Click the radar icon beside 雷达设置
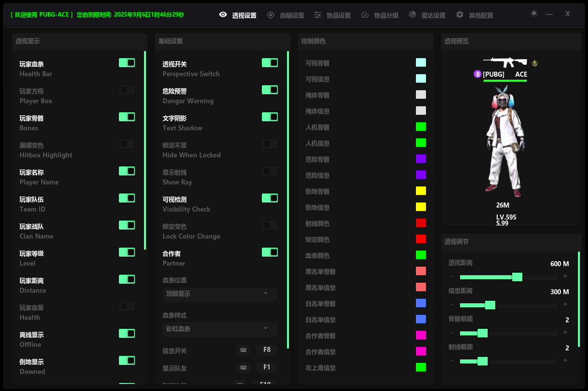Viewport: 588px width, 391px height. tap(412, 15)
